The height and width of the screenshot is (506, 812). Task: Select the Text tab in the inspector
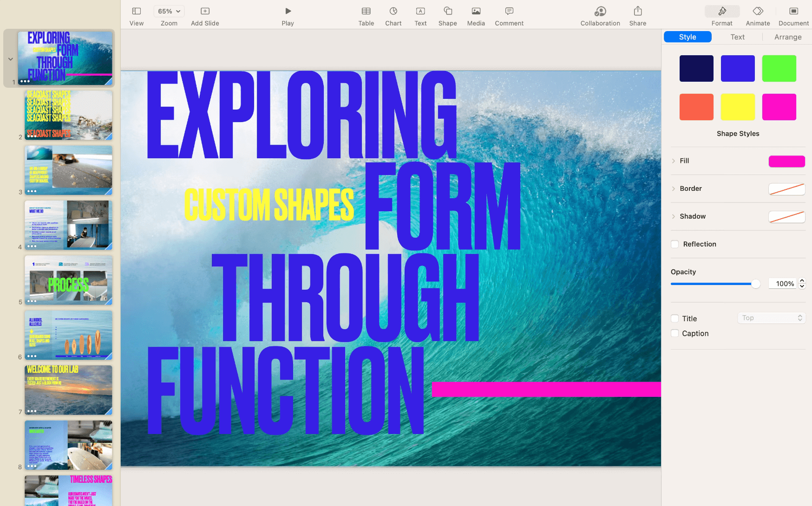(737, 37)
